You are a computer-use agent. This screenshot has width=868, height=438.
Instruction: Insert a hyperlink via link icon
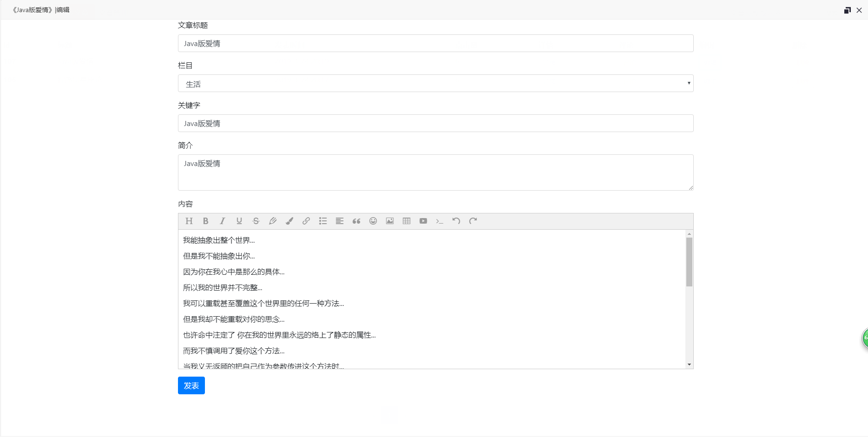(x=306, y=221)
